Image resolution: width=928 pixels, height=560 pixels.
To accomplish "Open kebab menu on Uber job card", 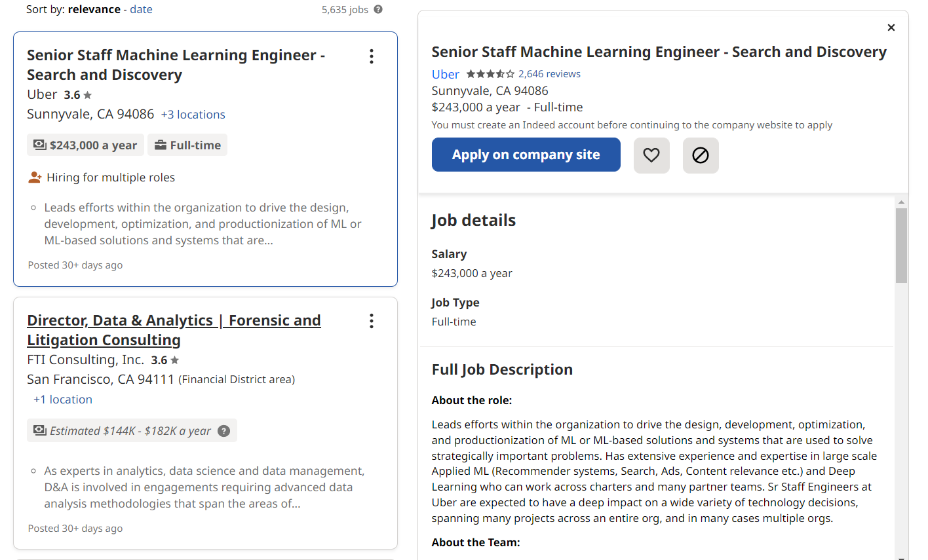I will pos(372,56).
